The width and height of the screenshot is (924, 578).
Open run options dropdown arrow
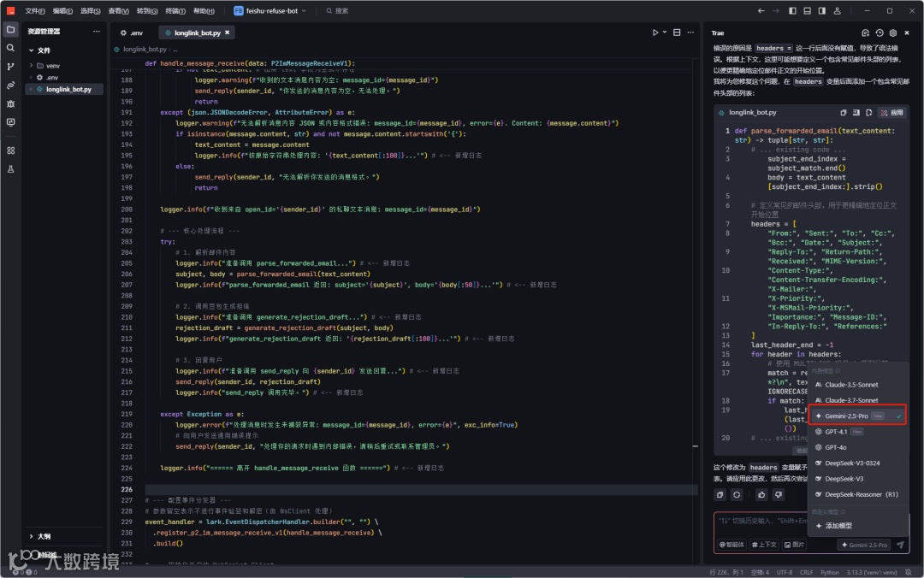(x=665, y=32)
